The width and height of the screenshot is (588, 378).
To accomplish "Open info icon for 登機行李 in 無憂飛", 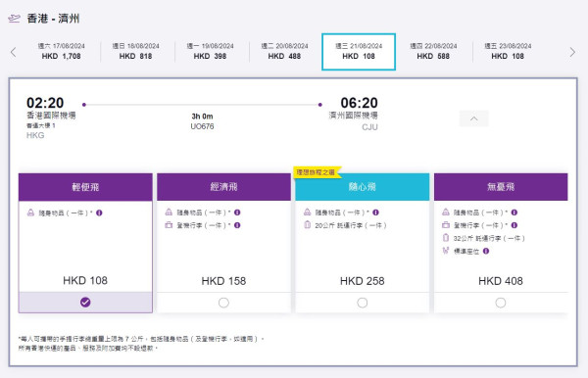I will click(514, 225).
